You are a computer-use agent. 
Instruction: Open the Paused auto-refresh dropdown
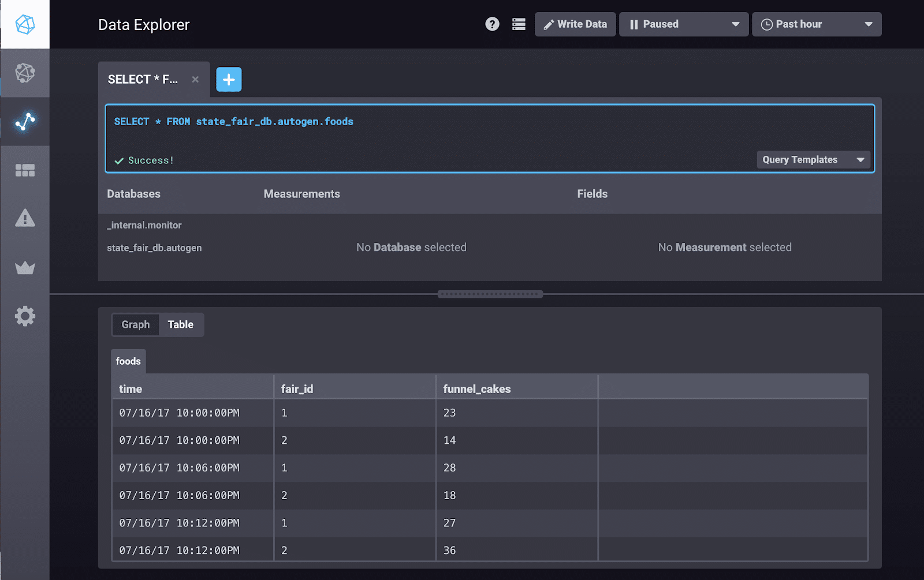[684, 24]
